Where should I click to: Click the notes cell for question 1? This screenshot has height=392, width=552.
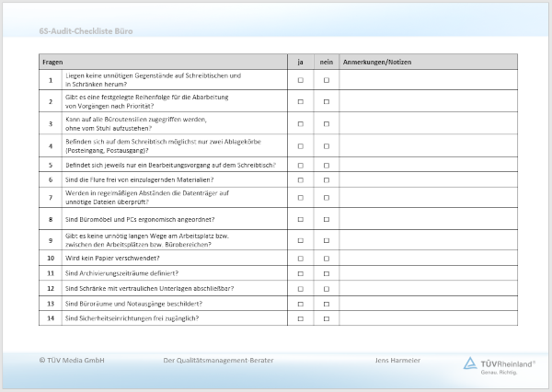click(425, 80)
